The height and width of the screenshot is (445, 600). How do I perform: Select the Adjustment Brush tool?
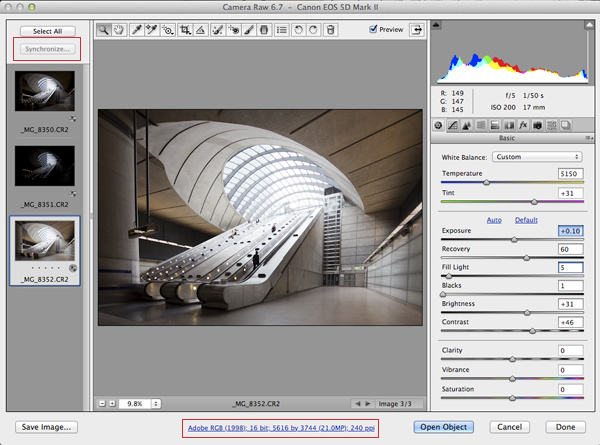pyautogui.click(x=248, y=30)
